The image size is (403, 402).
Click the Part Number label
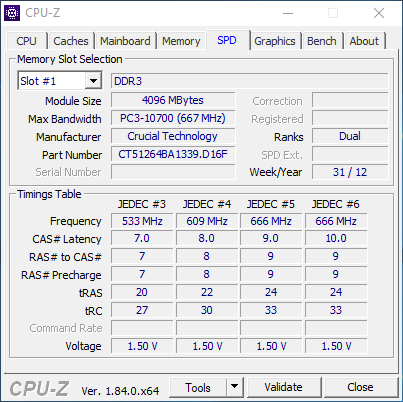[x=72, y=155]
